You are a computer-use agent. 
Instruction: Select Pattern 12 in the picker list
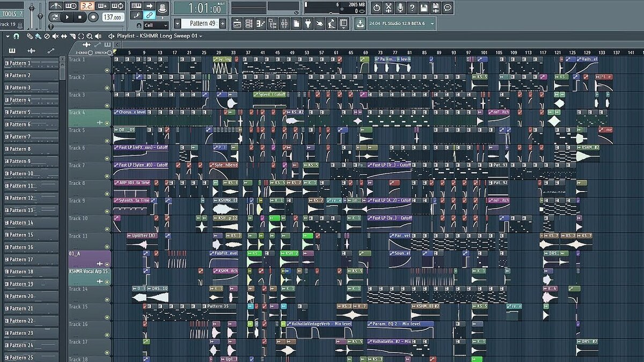click(x=31, y=198)
